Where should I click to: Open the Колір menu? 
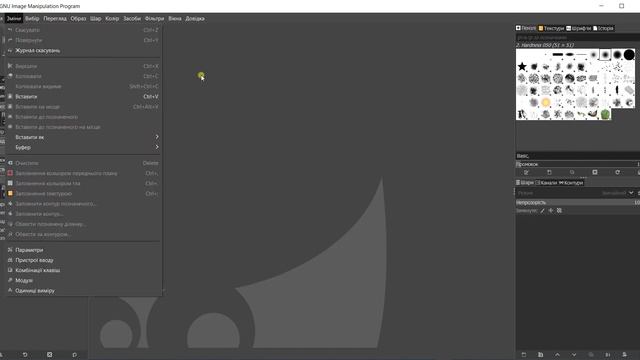click(112, 18)
